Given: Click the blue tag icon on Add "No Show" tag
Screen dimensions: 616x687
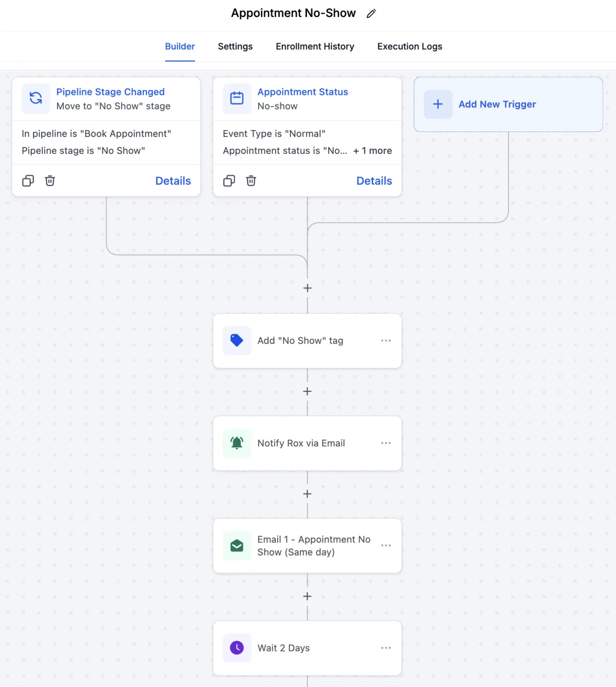Looking at the screenshot, I should tap(237, 341).
